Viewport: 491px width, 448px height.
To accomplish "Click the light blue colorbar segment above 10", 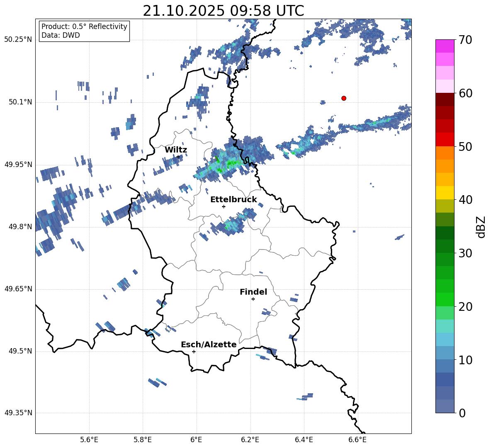I will tap(445, 353).
